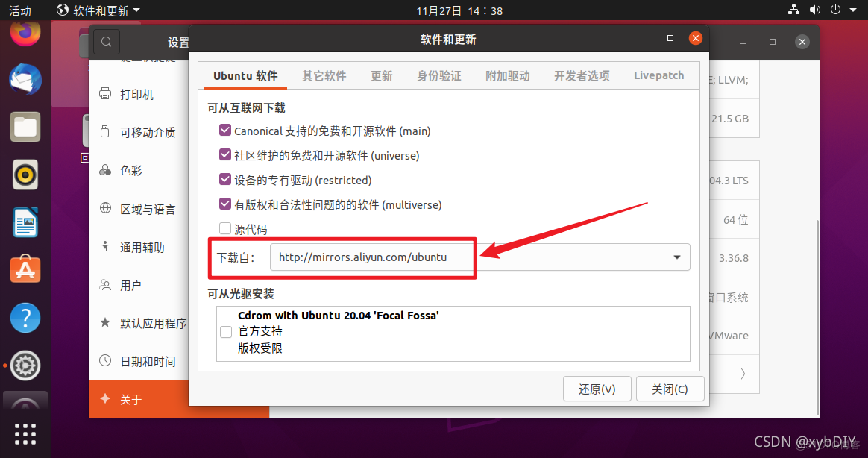Enable the 源代码 source code checkbox
This screenshot has height=458, width=868.
[x=225, y=228]
